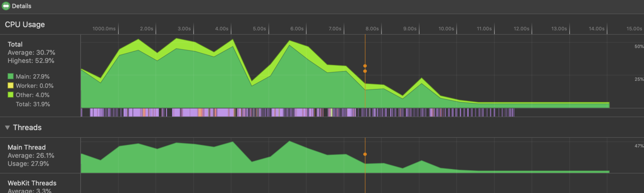Click the Other light-green legend swatch
This screenshot has height=193, width=644.
11,95
